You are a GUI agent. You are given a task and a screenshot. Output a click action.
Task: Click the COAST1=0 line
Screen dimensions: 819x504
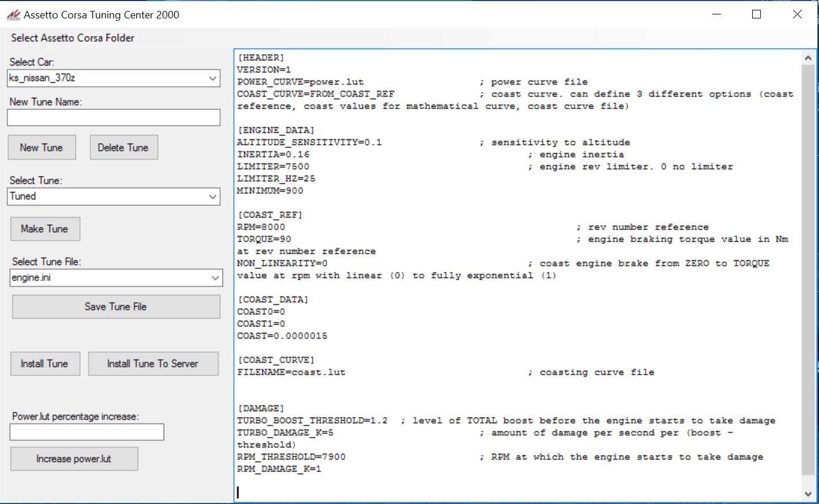click(261, 324)
